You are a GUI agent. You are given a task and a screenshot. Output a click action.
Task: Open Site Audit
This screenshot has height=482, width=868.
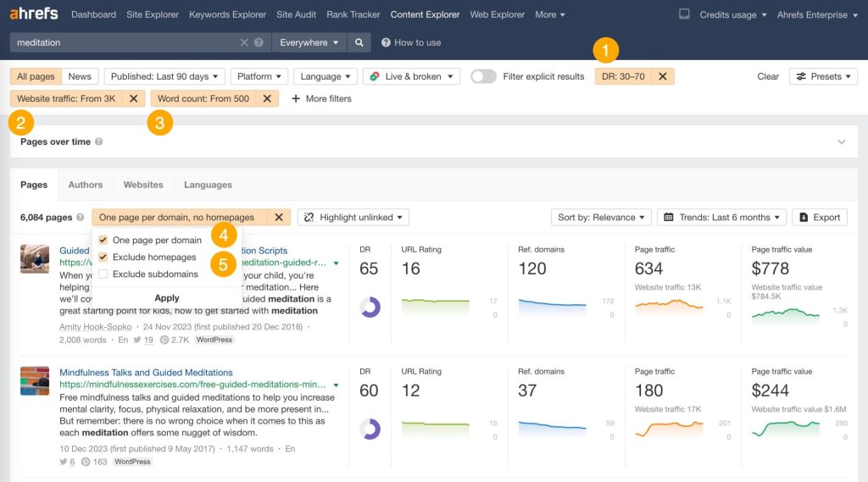pos(296,14)
